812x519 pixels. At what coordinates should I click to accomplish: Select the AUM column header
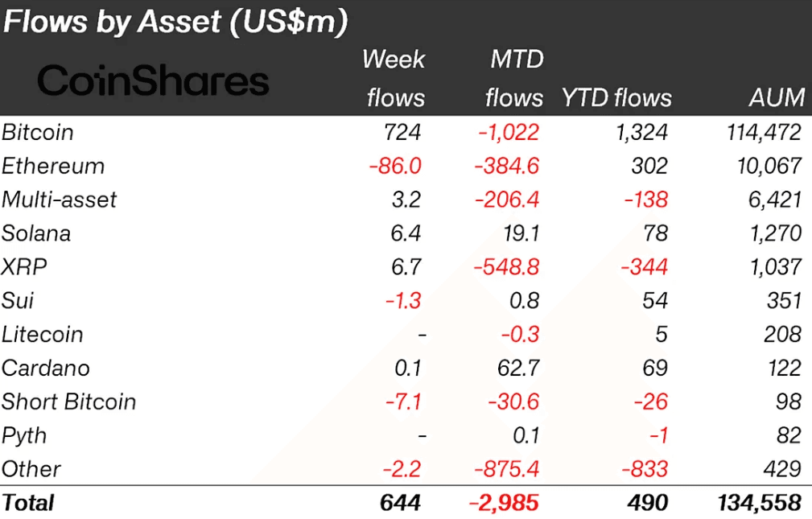776,98
